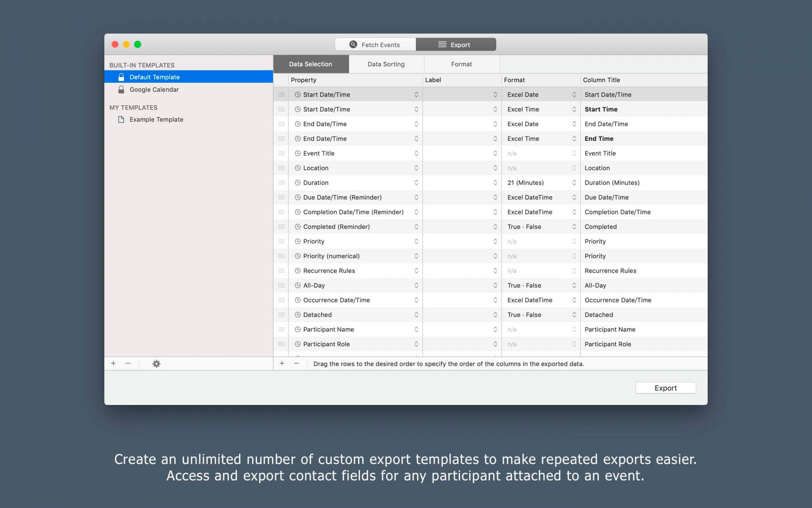The image size is (812, 508).
Task: Open the Format tab
Action: tap(461, 64)
